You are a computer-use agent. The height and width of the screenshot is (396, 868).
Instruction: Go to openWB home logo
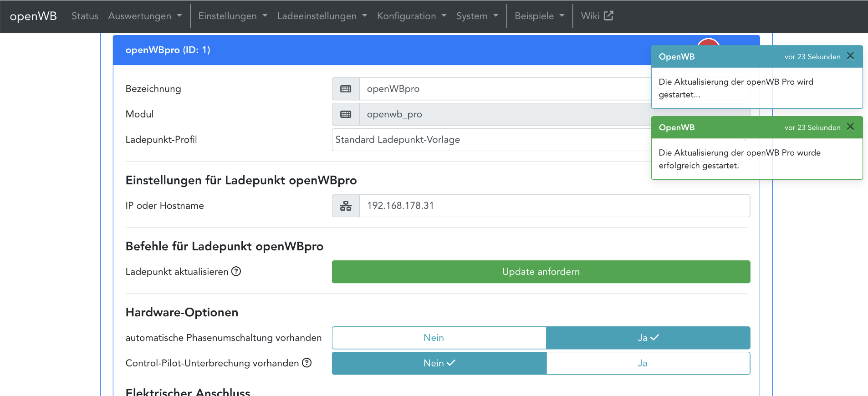(x=33, y=16)
